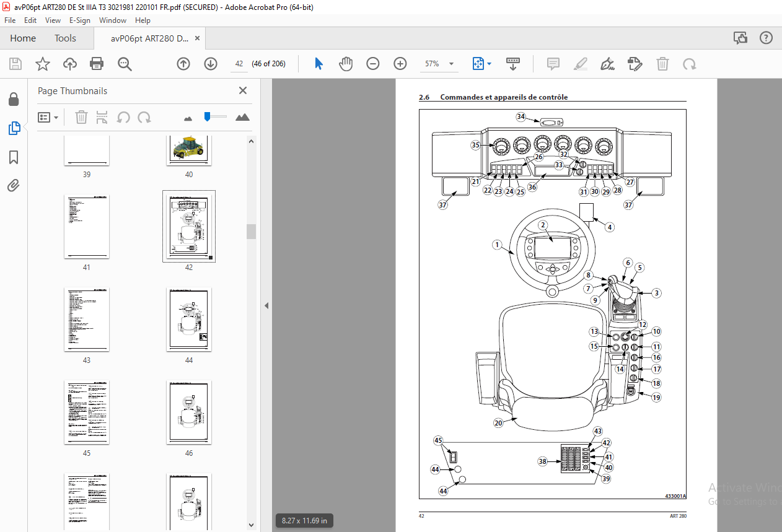Open the View menu

[x=53, y=20]
